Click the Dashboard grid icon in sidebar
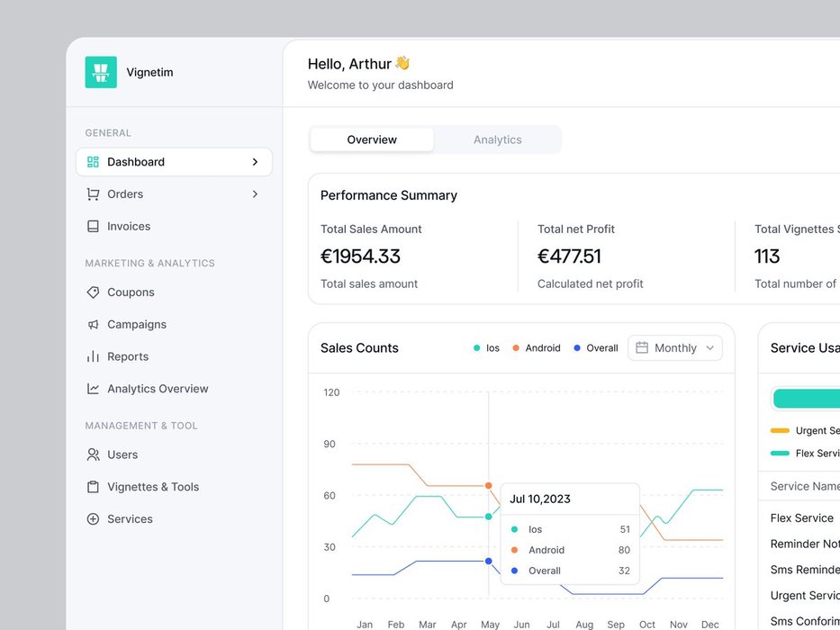840x630 pixels. coord(93,162)
